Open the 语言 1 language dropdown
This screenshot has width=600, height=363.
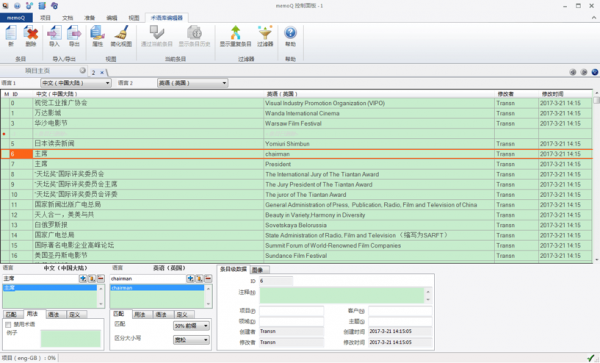pyautogui.click(x=76, y=83)
